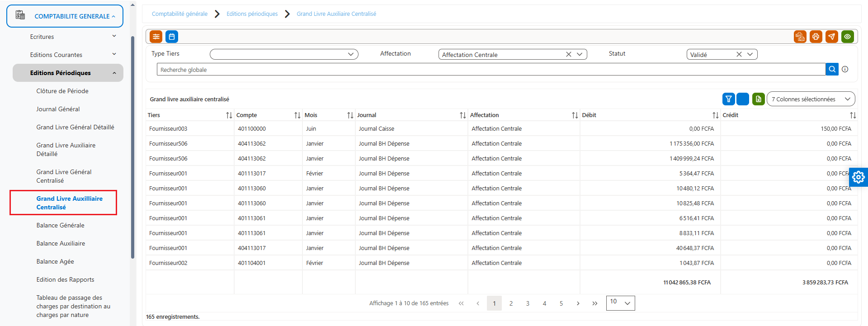This screenshot has width=868, height=326.
Task: Go to previous page arrow
Action: click(478, 303)
